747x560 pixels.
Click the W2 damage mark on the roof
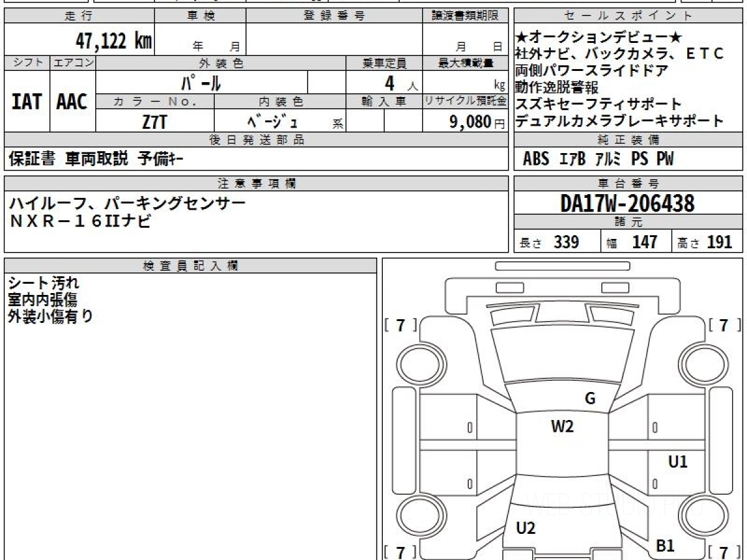click(x=562, y=426)
